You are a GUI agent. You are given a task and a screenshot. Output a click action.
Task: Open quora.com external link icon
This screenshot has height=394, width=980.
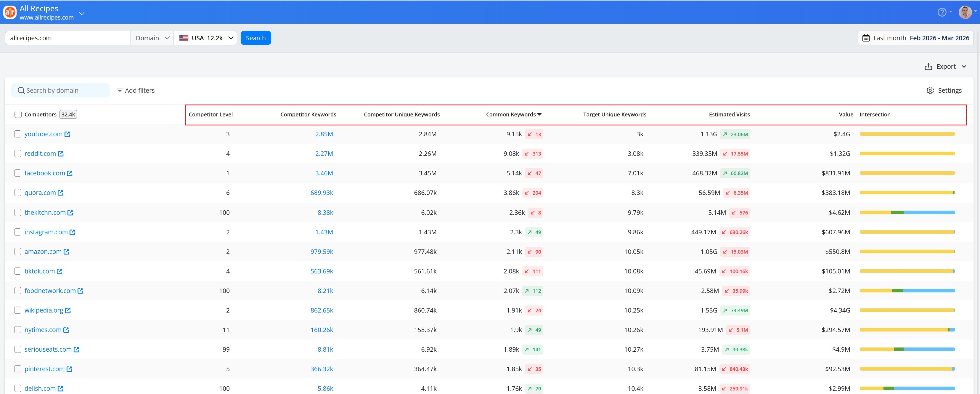60,193
